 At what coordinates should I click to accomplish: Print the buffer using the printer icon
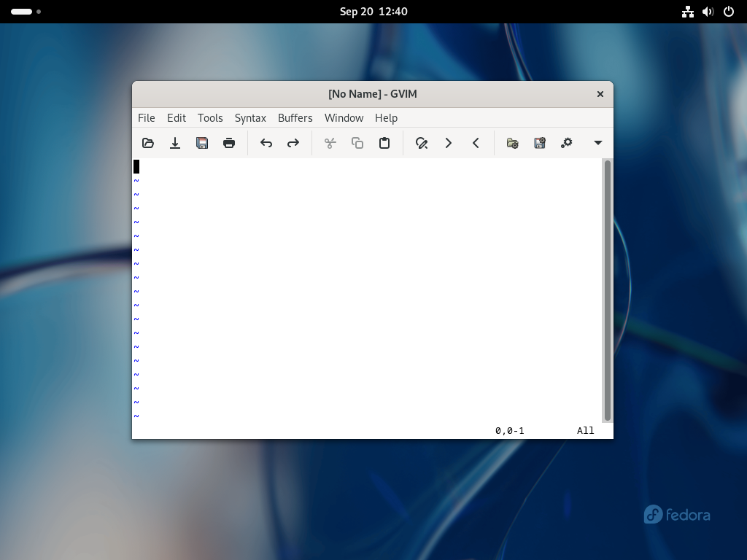(229, 143)
